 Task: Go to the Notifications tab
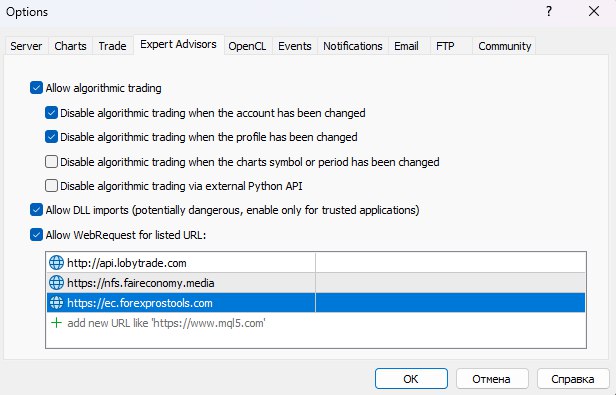[x=353, y=46]
